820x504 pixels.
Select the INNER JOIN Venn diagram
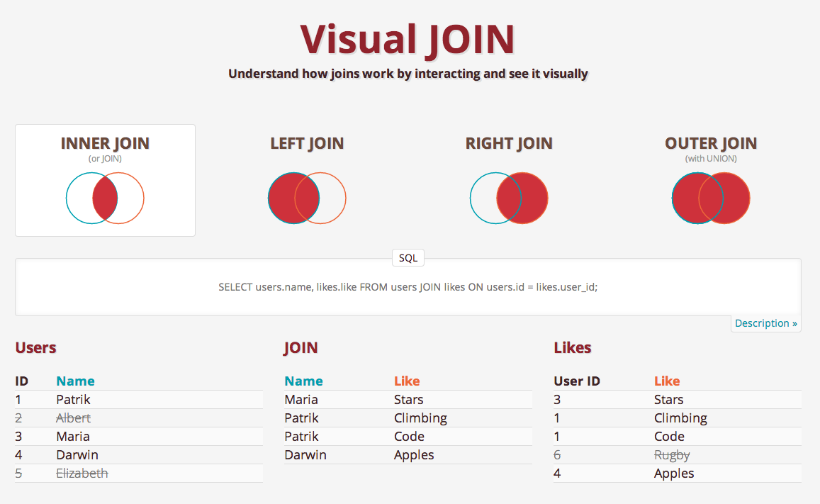click(105, 198)
